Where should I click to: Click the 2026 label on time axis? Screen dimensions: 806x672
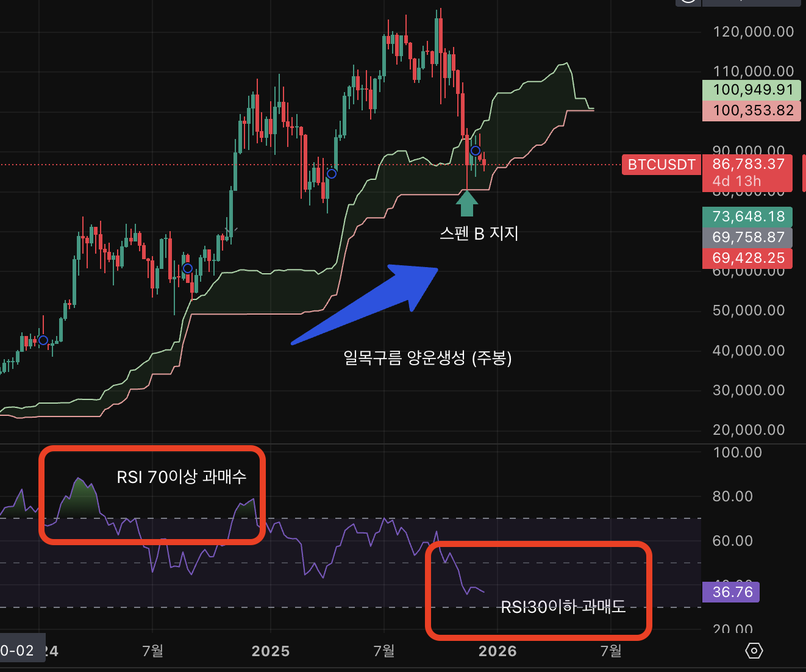[498, 651]
